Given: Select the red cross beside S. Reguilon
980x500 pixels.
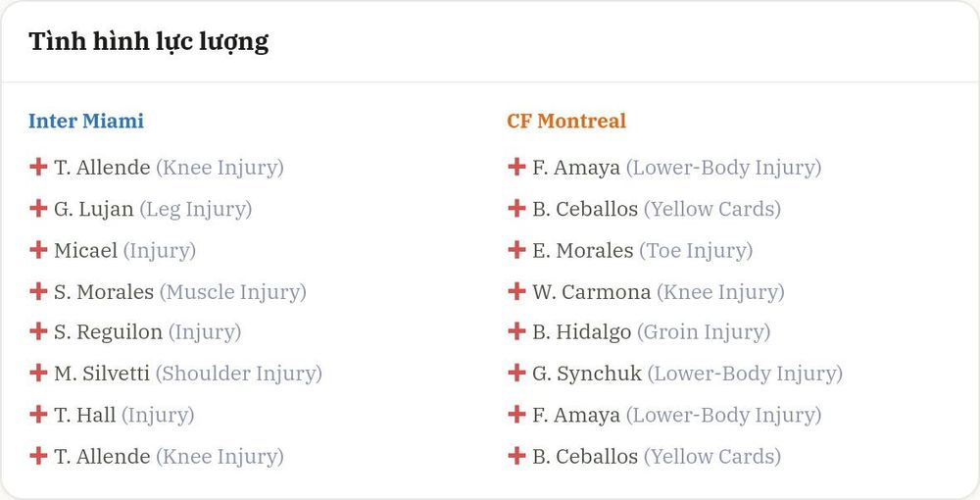Looking at the screenshot, I should click(x=38, y=331).
